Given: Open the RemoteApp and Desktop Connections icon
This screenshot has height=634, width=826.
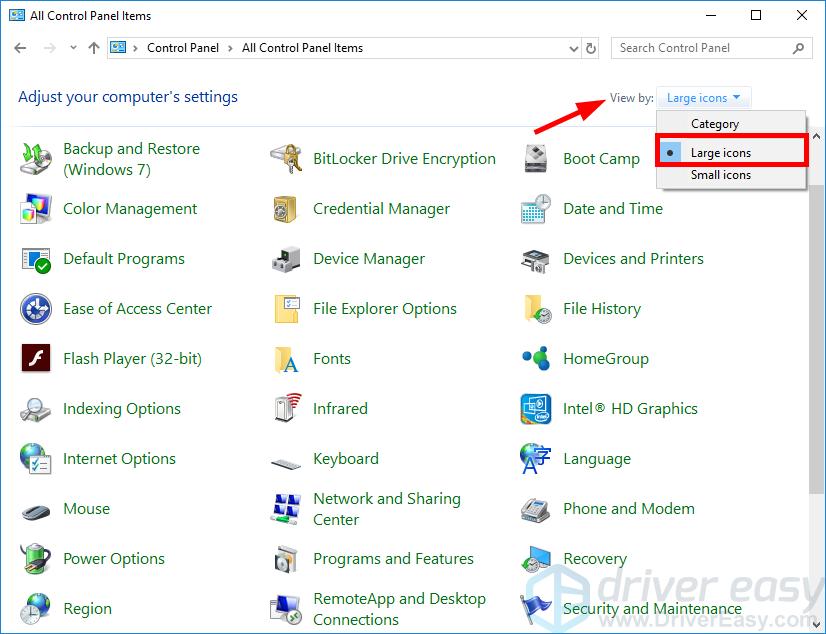Looking at the screenshot, I should click(x=286, y=609).
